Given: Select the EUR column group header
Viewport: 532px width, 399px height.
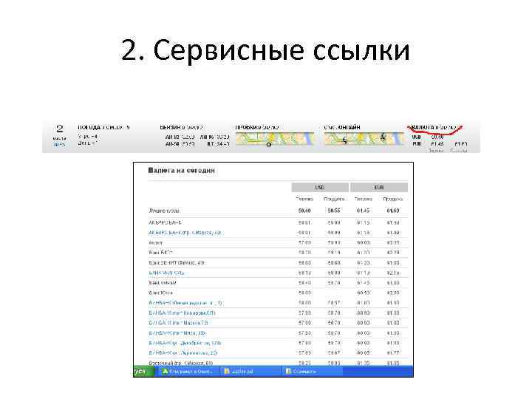Looking at the screenshot, I should tap(379, 187).
